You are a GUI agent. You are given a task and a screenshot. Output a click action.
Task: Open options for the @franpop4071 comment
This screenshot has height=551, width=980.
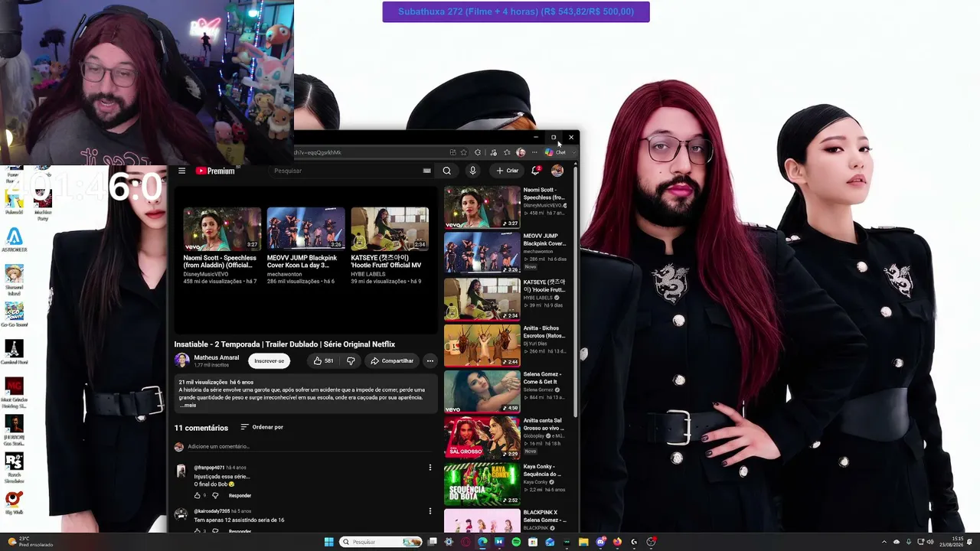click(x=430, y=468)
